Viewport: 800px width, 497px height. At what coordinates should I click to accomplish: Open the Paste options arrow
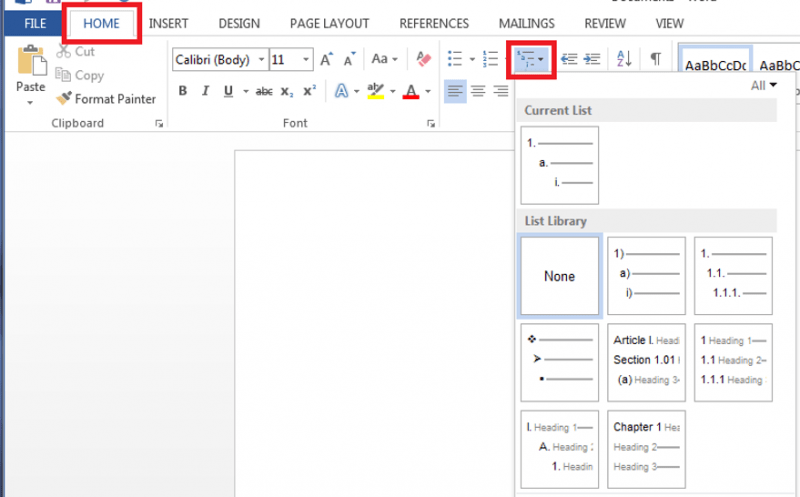30,103
